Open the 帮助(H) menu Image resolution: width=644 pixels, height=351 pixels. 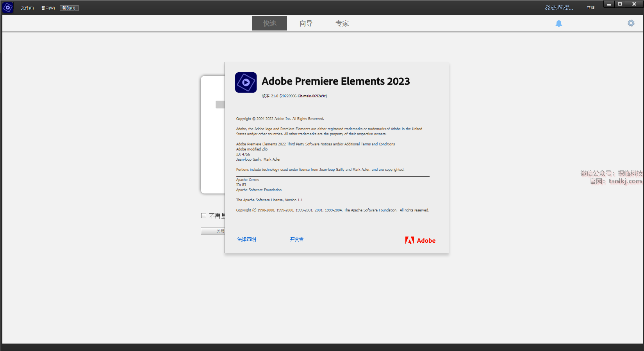[69, 8]
